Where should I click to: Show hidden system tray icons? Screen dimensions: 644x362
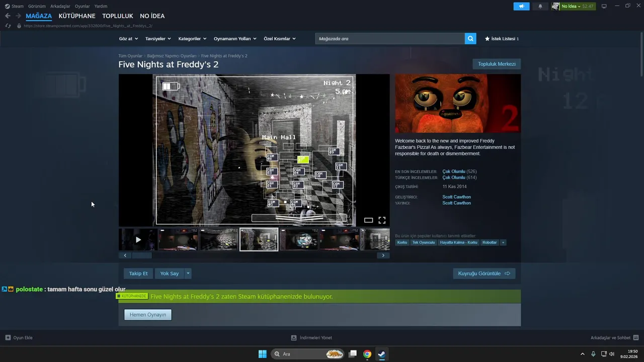coord(583,354)
